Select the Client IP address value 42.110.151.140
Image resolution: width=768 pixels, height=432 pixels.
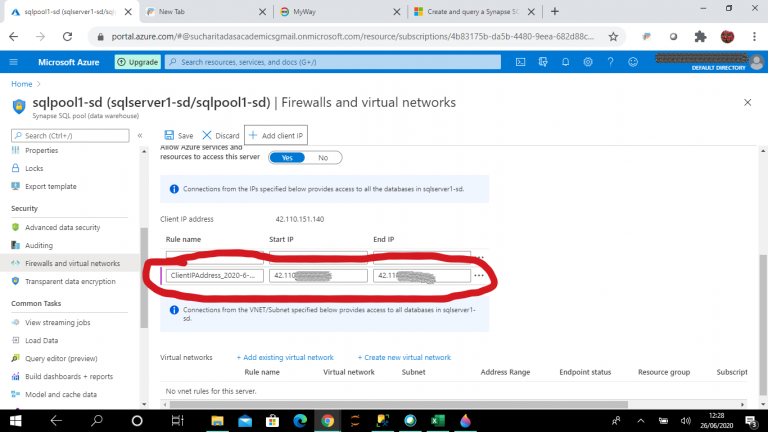(300, 219)
